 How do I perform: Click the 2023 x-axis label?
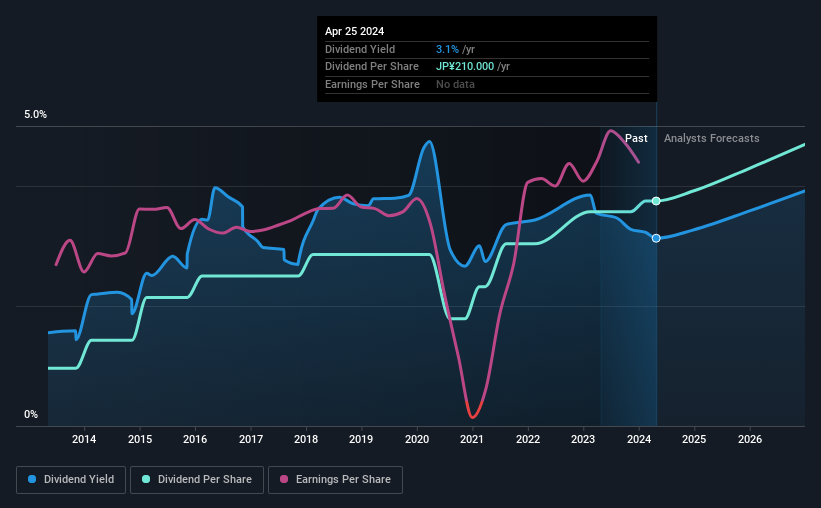click(583, 439)
